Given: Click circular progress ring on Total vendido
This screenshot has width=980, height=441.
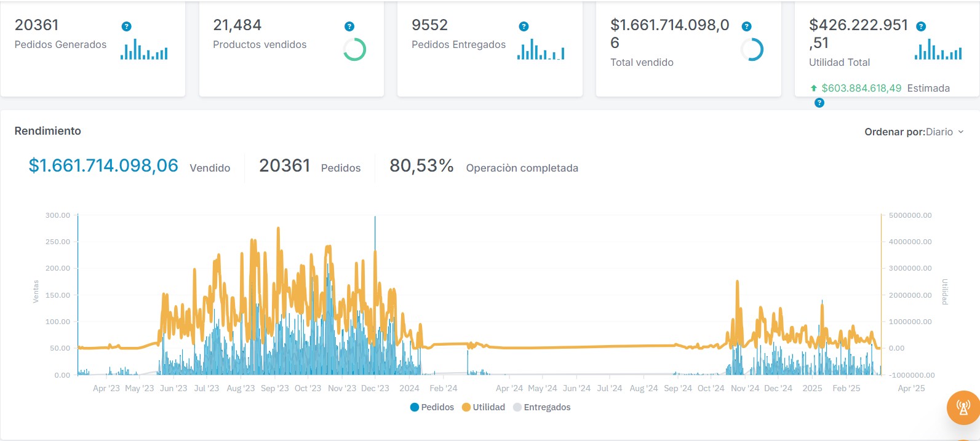Looking at the screenshot, I should [x=752, y=50].
